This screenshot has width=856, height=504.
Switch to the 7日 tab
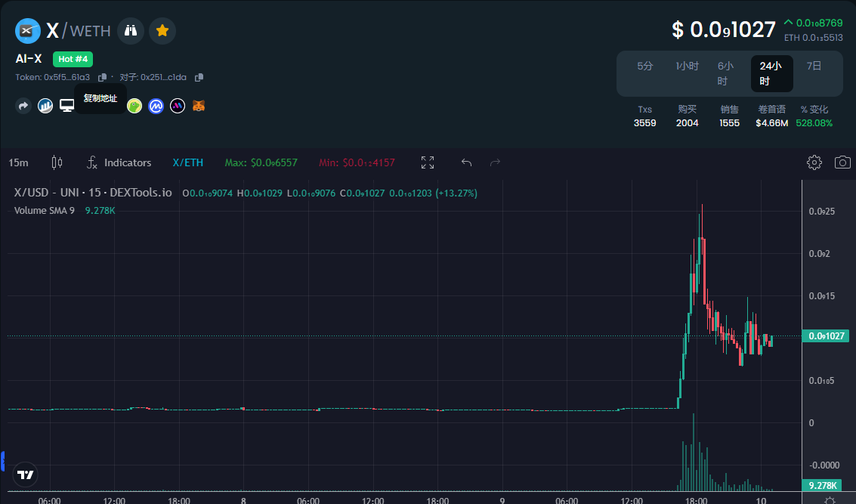click(x=814, y=66)
